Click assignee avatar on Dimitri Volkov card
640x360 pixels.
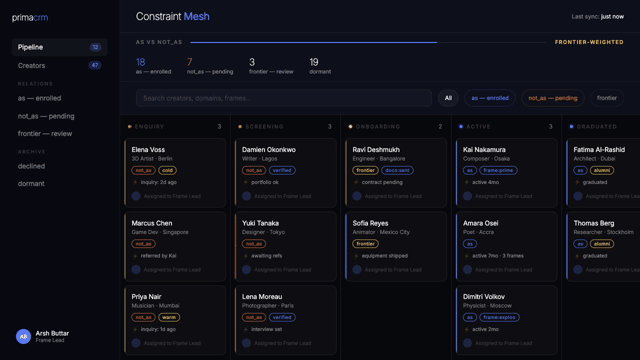coord(467,343)
